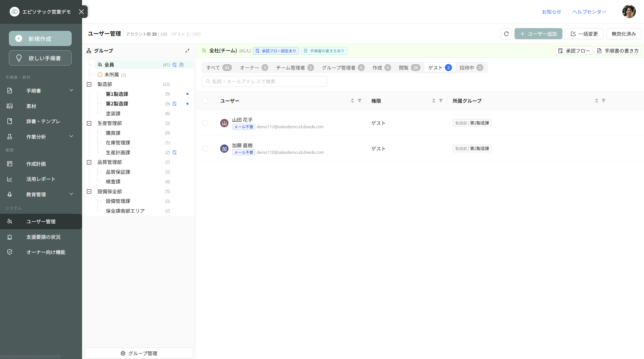644x359 pixels.
Task: Check the box for 山田 花子
Action: pos(205,123)
